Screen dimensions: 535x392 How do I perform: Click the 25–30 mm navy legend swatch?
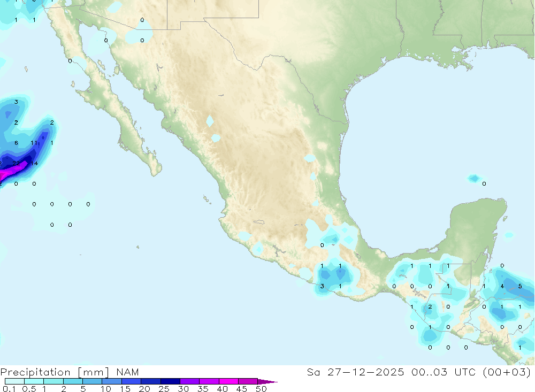coord(170,381)
